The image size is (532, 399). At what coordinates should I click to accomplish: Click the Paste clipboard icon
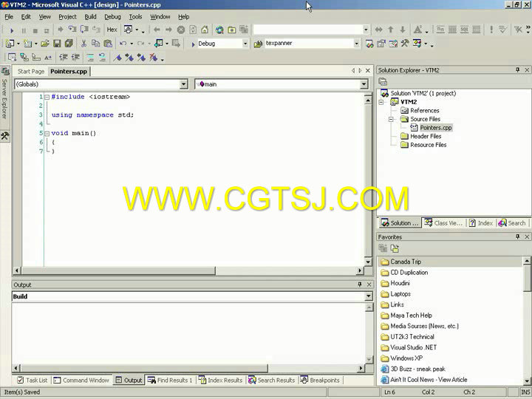tap(108, 44)
